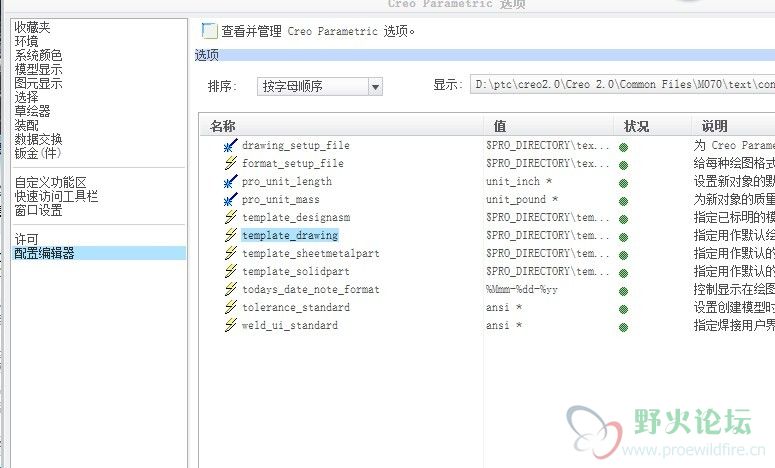This screenshot has width=775, height=468.
Task: Select 收藏夹 in the sidebar
Action: [32, 27]
